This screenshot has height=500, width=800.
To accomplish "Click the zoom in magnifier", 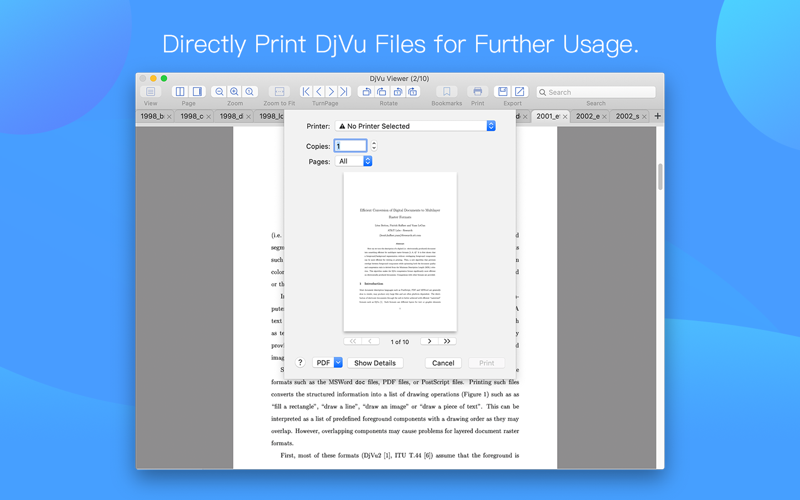I will 234,92.
